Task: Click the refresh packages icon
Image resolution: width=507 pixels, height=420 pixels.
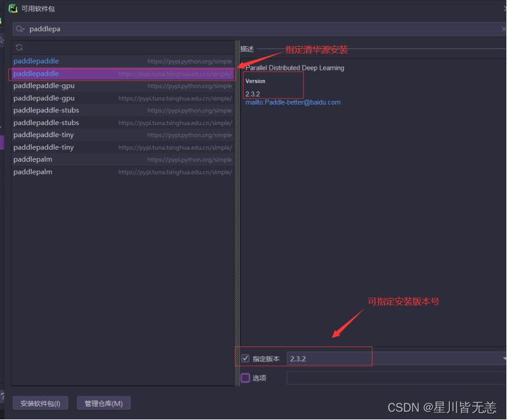Action: 19,48
